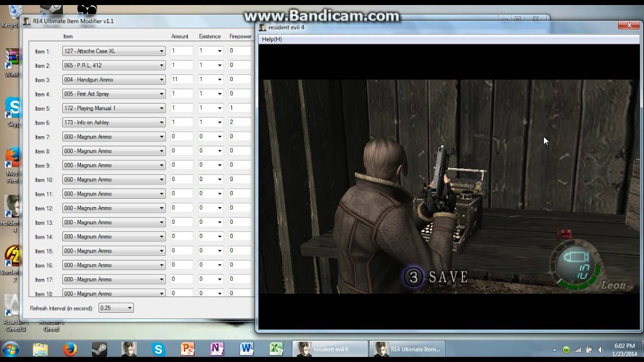Open Existence dropdown for Item 3
The height and width of the screenshot is (362, 644).
pos(210,79)
